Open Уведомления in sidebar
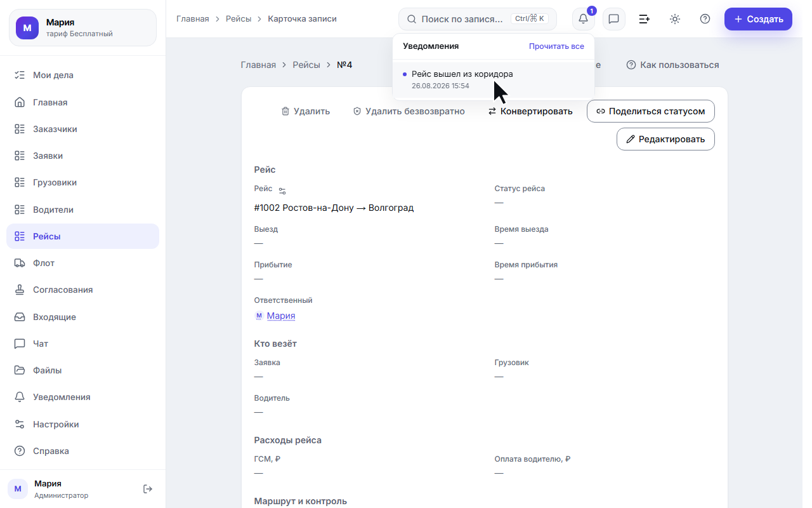812x508 pixels. pos(82,397)
